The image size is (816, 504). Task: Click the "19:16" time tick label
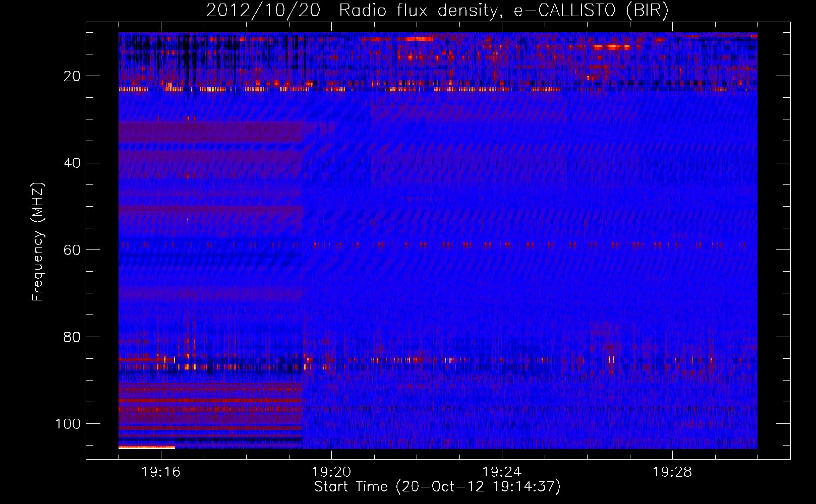pyautogui.click(x=161, y=472)
